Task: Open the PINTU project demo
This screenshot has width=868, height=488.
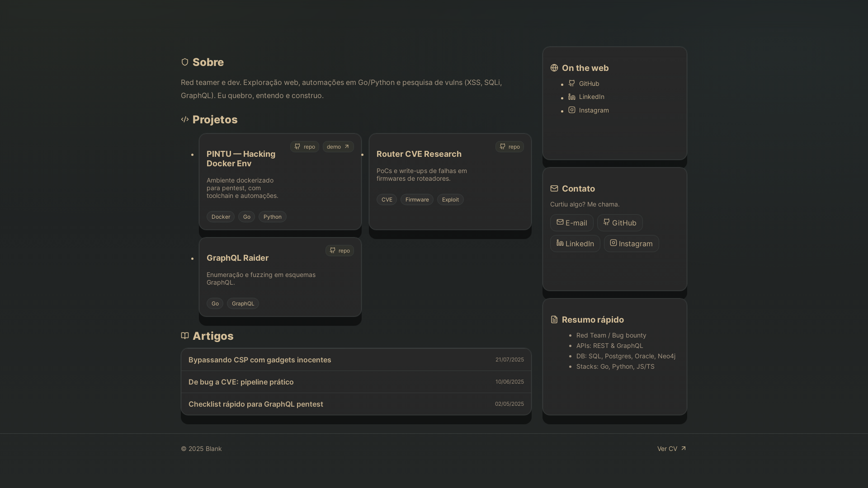Action: tap(338, 146)
